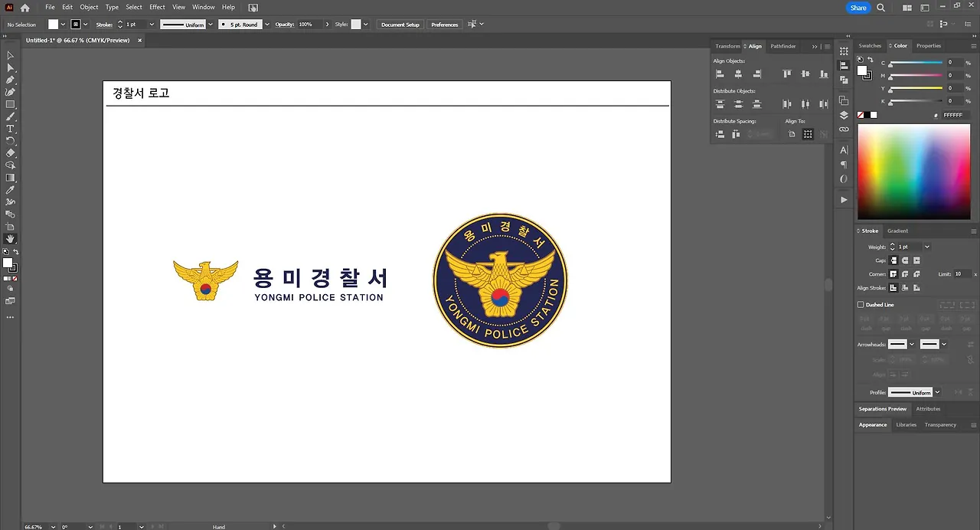Viewport: 980px width, 530px height.
Task: Click the Cyan slider in Color panel
Action: coord(916,63)
